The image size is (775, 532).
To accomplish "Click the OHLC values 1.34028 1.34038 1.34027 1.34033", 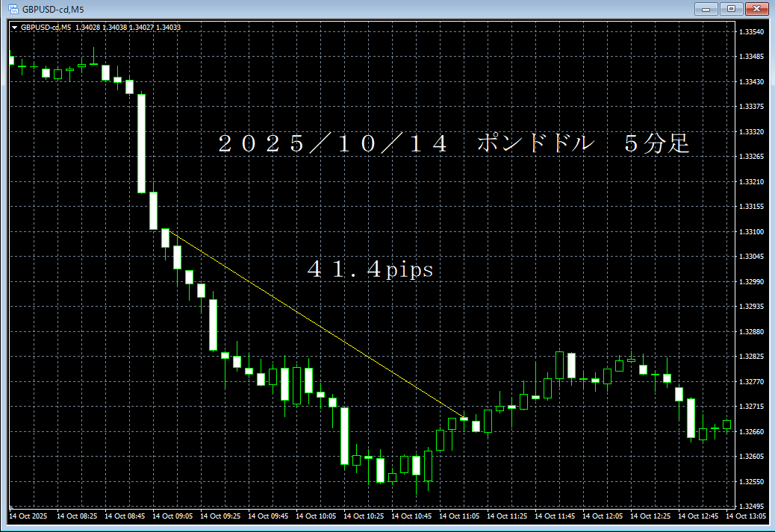I will tap(128, 28).
